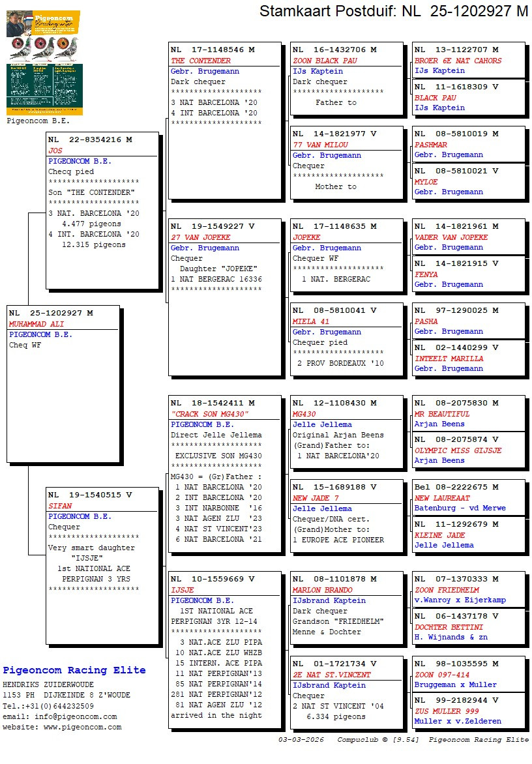Select the Pigeoncom Racing Elite heading
The width and height of the screenshot is (532, 764).
[x=74, y=670]
